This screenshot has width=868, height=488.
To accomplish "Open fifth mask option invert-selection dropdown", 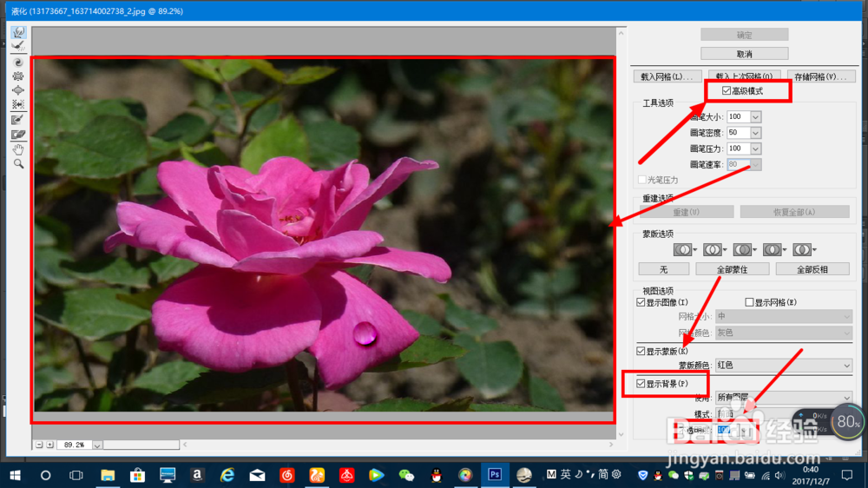I will pos(805,250).
